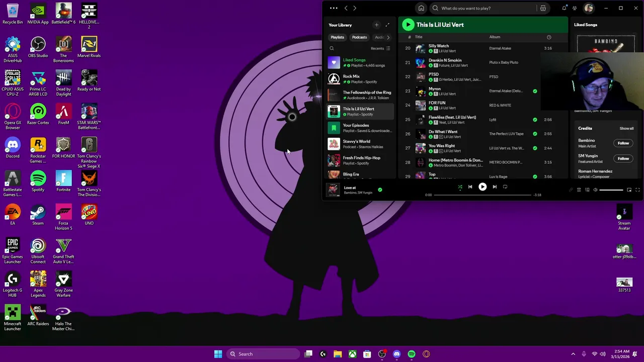Skip to next track
Image resolution: width=644 pixels, height=362 pixels.
[x=495, y=187]
